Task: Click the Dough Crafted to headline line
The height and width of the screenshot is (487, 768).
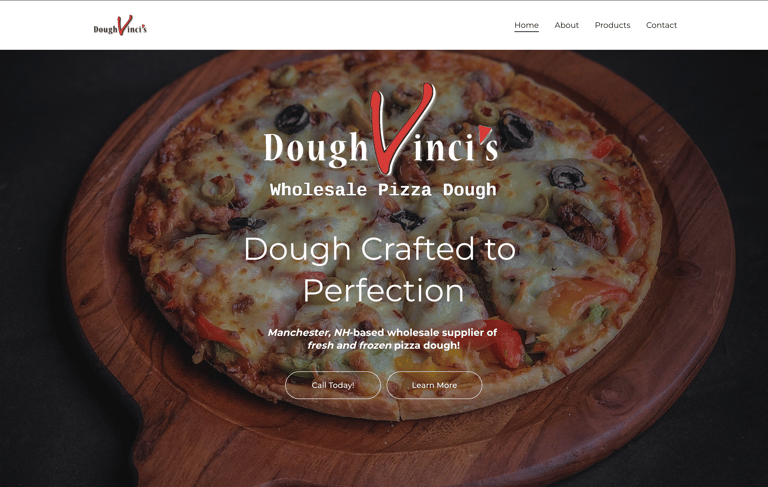Action: pos(380,249)
